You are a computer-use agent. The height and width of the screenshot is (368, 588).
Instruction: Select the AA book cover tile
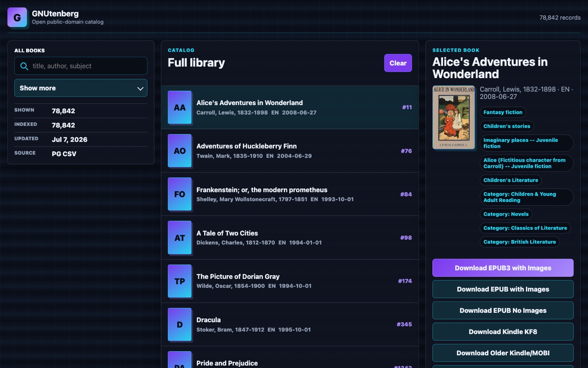(x=180, y=107)
